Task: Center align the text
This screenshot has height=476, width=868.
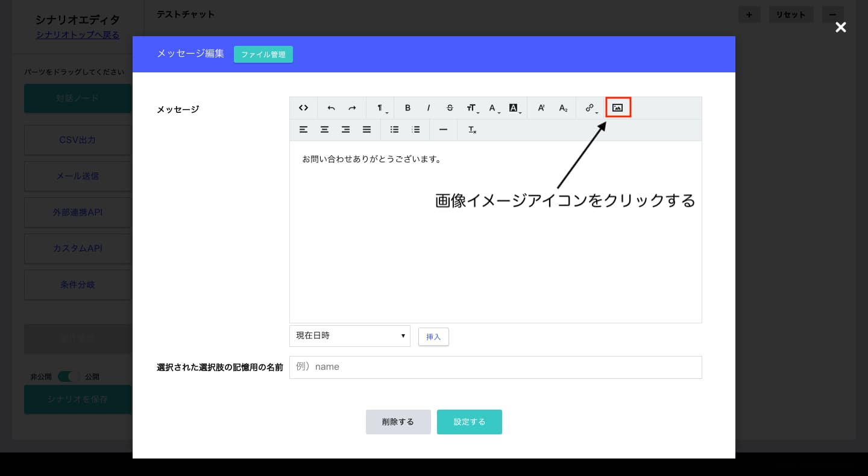Action: [324, 130]
